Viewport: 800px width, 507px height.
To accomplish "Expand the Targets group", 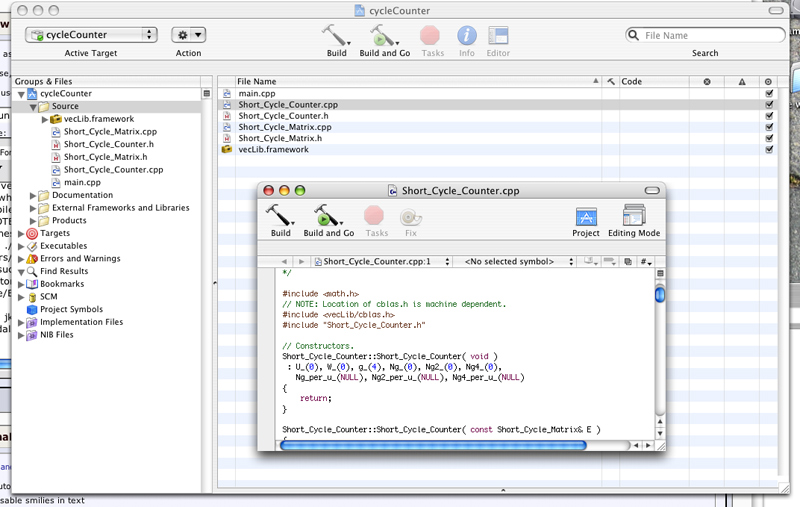I will (21, 234).
